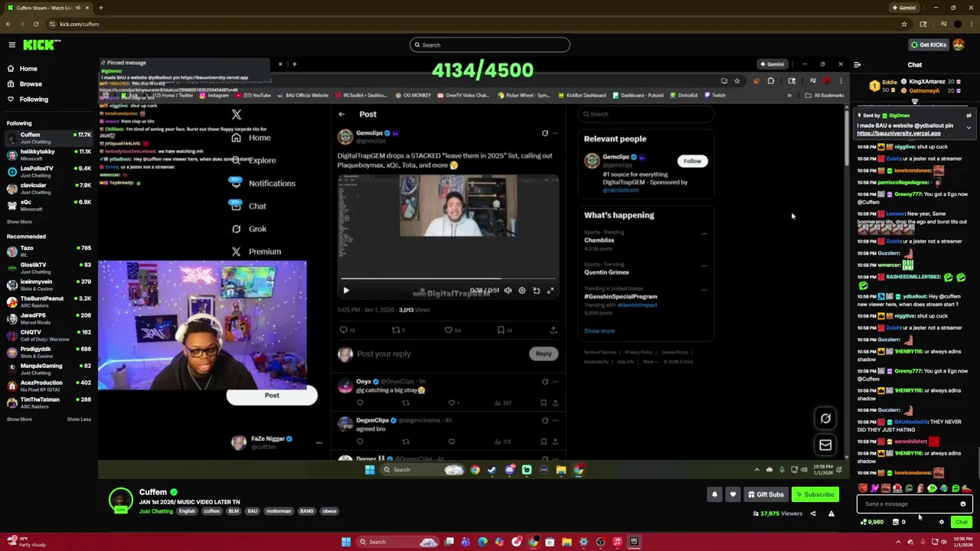The image size is (980, 551).
Task: Open the weather widget on taskbar
Action: pos(27,542)
